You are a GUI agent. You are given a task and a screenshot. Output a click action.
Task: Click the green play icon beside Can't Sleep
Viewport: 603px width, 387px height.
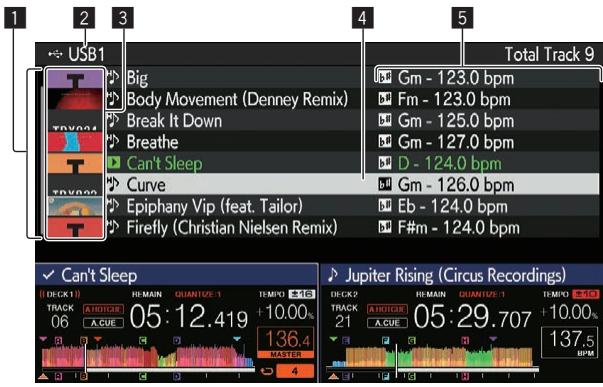pos(113,163)
